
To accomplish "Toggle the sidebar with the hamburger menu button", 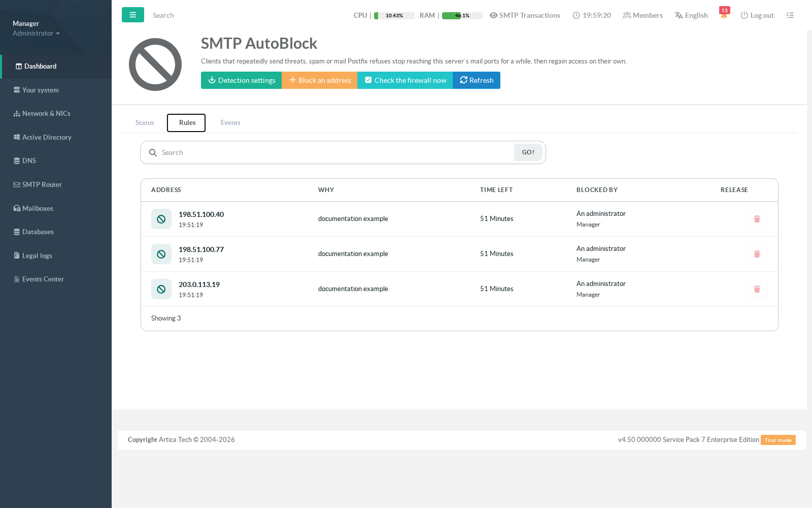I will point(133,15).
